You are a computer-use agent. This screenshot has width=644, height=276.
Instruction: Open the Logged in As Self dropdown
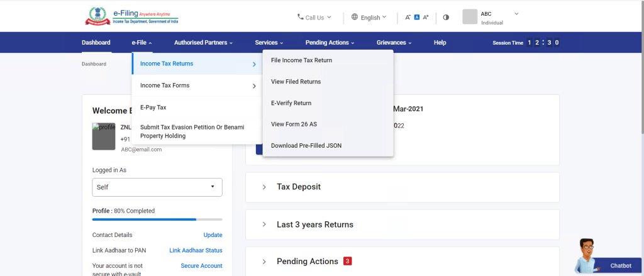157,187
